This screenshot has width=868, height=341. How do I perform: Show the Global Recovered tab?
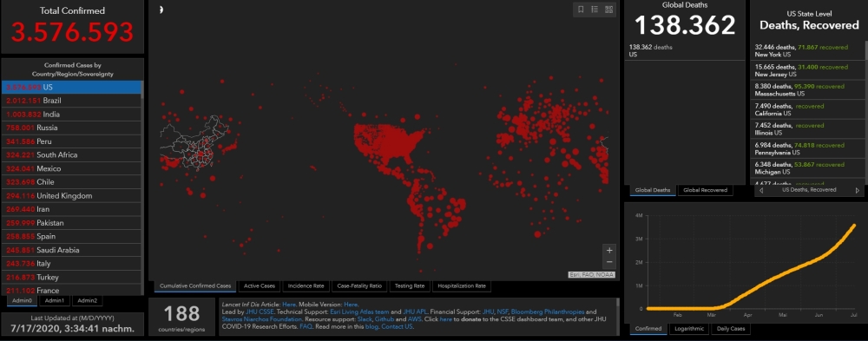(705, 190)
